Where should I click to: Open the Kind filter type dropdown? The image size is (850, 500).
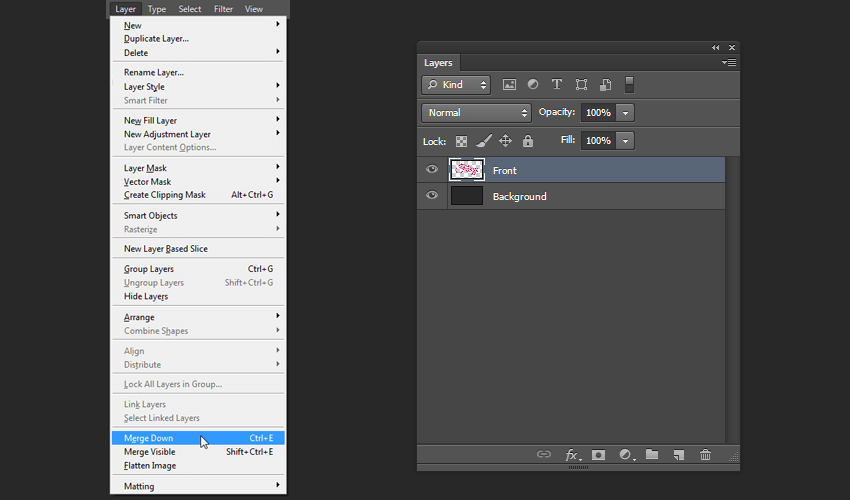[456, 85]
